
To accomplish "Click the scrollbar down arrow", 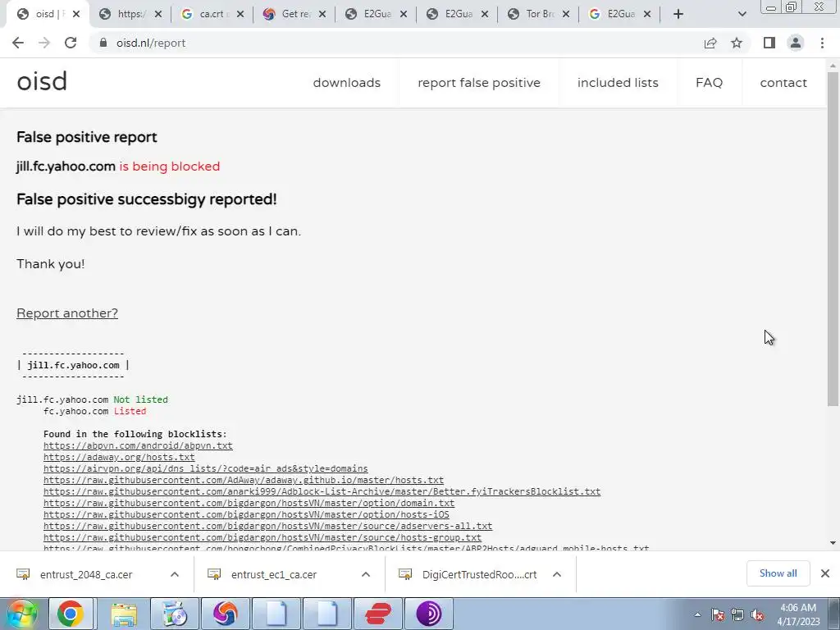I will 833,543.
